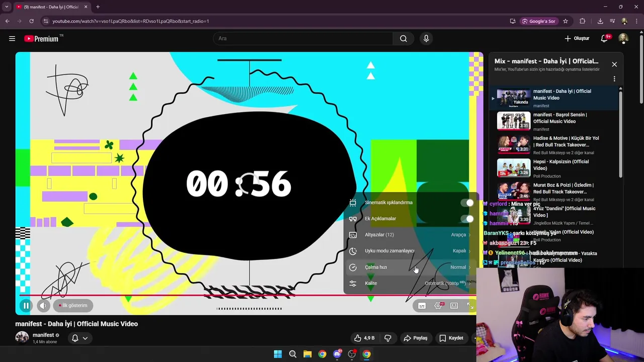Click install app icon in address bar

pyautogui.click(x=513, y=21)
